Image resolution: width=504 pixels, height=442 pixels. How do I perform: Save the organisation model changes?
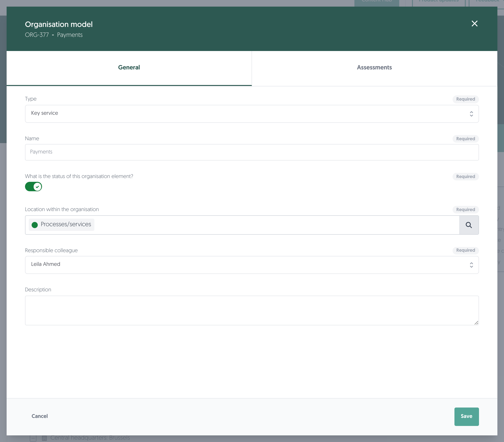click(x=466, y=416)
